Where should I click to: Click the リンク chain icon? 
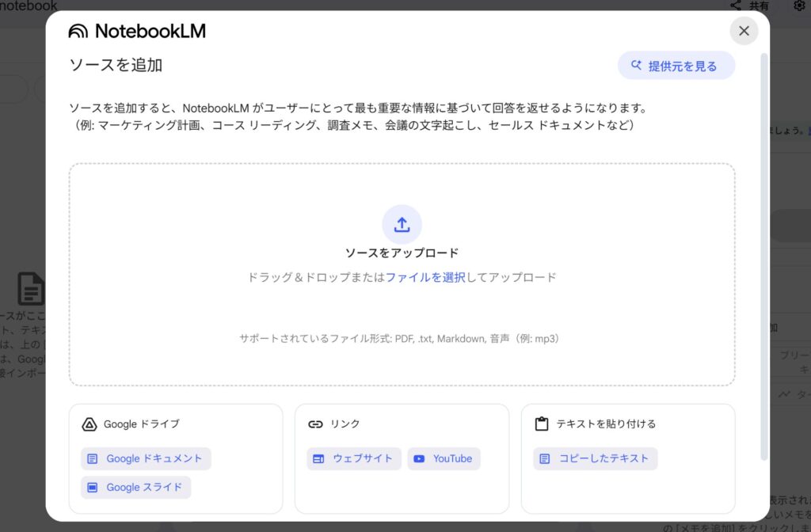point(315,424)
